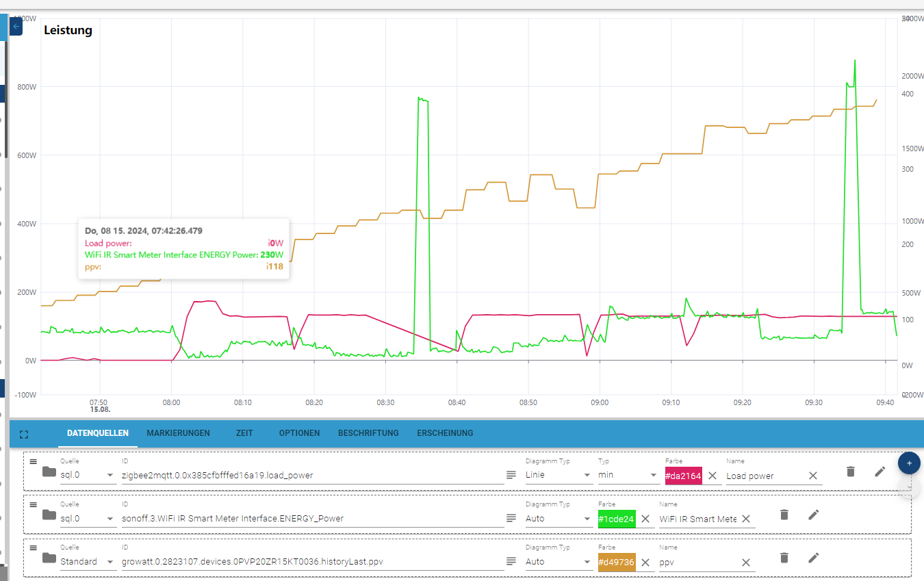Viewport: 924px width, 581px height.
Task: Edit the Load power data source
Action: 880,471
